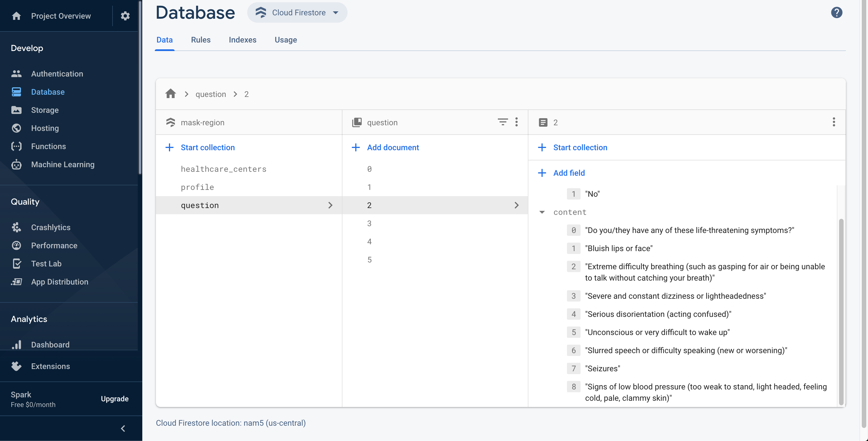The width and height of the screenshot is (868, 441).
Task: Open project settings gear icon
Action: [125, 16]
